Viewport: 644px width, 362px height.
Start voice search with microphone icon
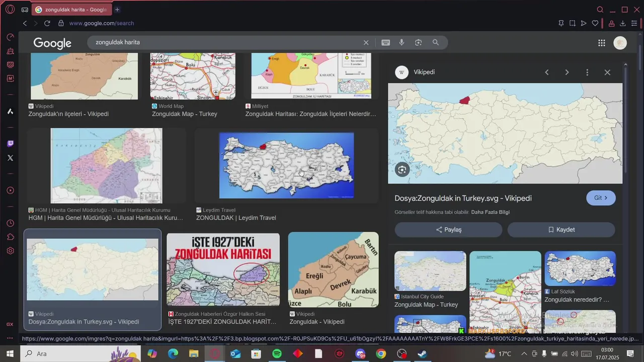tap(402, 43)
